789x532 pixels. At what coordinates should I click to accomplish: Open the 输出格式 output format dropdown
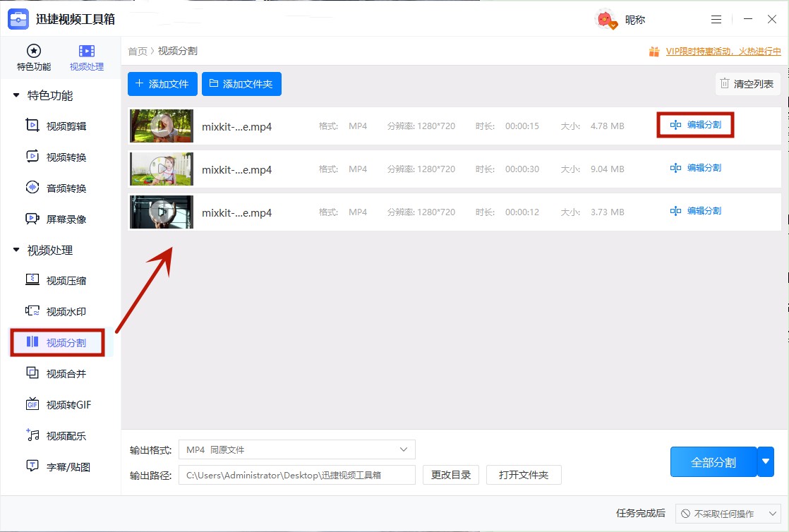pyautogui.click(x=296, y=449)
